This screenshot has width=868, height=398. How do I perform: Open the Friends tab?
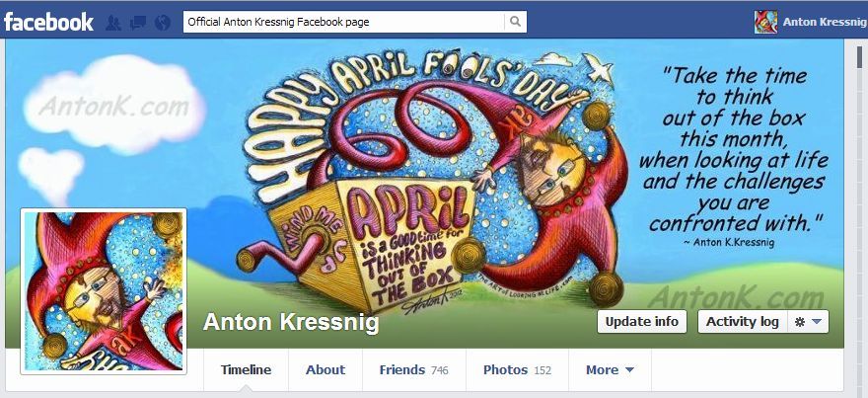point(414,369)
